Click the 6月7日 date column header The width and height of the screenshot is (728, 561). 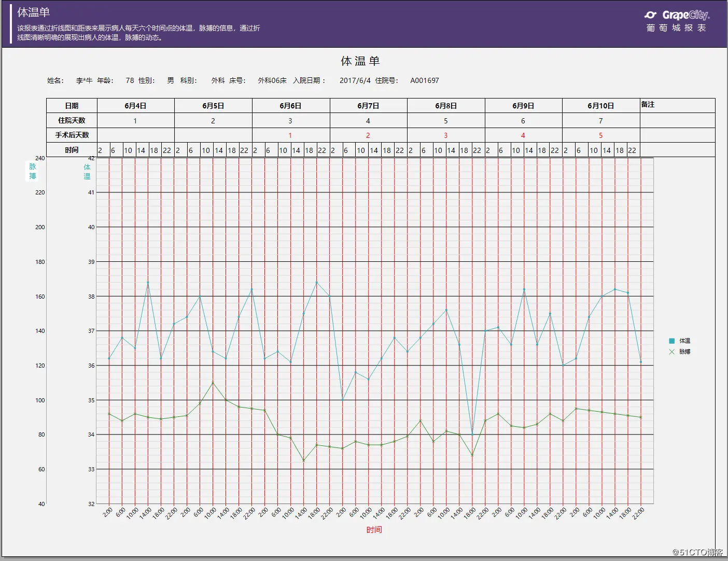368,106
